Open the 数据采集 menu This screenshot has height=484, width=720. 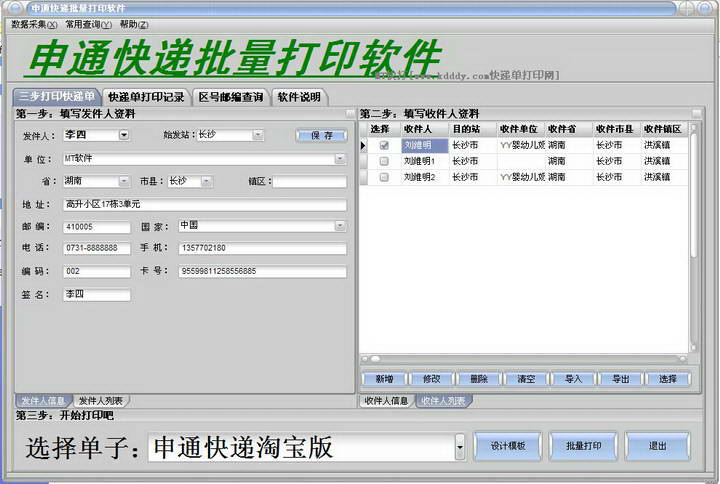(34, 24)
